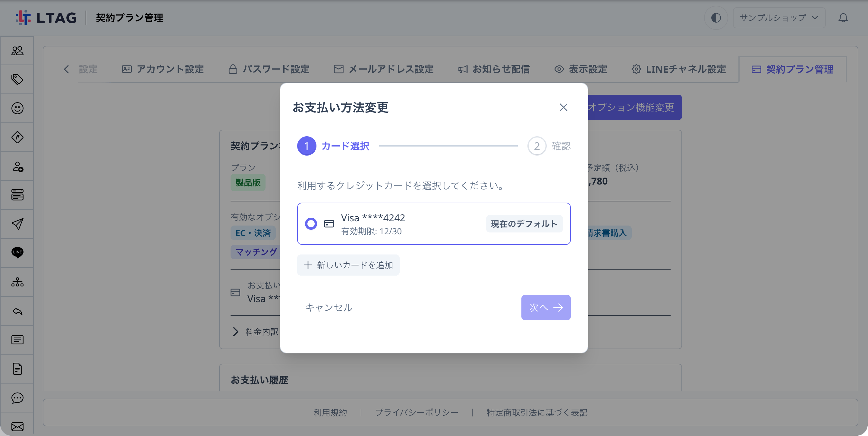Click the envelope sidebar icon
868x436 pixels.
pyautogui.click(x=17, y=427)
